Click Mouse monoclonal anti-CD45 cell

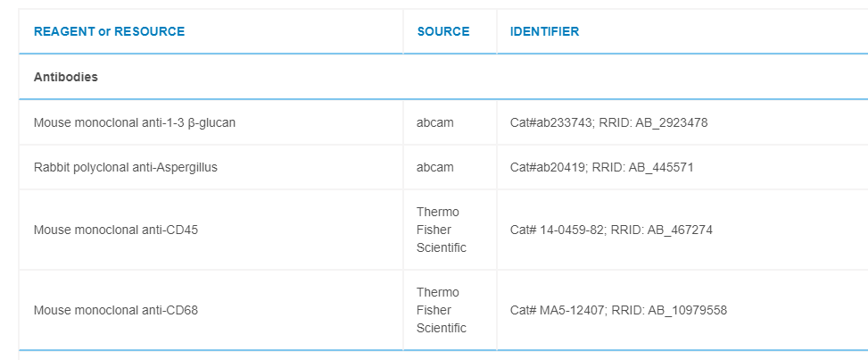[116, 230]
